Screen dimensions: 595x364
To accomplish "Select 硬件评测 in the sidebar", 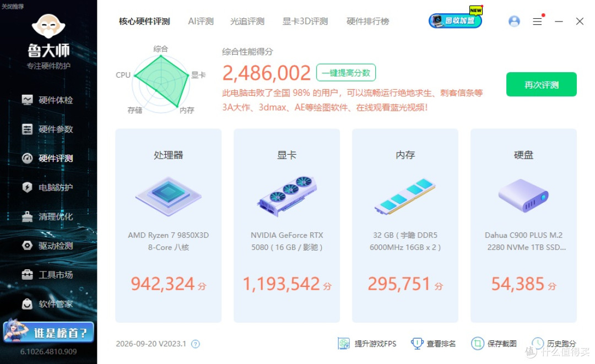I will click(47, 158).
